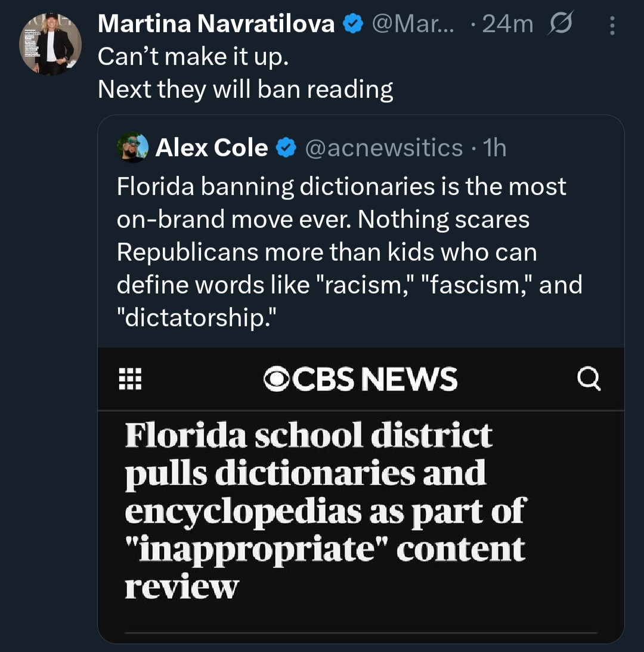The height and width of the screenshot is (652, 644).
Task: Tap the verified badge beside Martina Navratilova
Action: 354,24
